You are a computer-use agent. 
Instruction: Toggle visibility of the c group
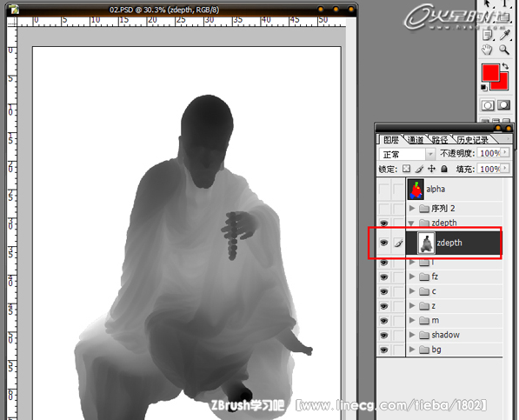click(x=384, y=291)
